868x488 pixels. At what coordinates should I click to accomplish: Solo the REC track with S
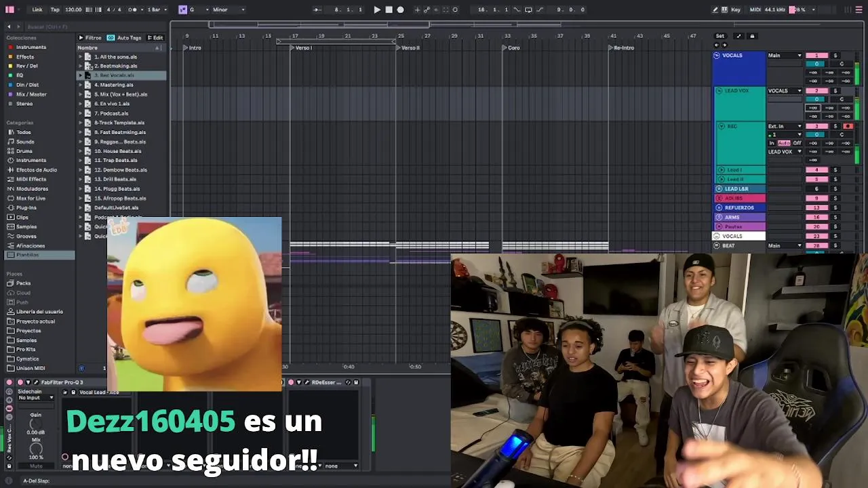tap(835, 126)
